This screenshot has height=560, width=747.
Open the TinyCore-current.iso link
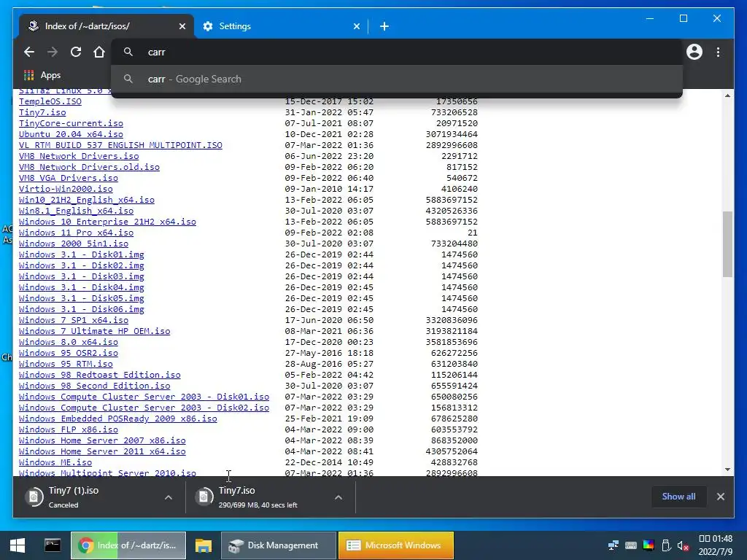pos(71,123)
